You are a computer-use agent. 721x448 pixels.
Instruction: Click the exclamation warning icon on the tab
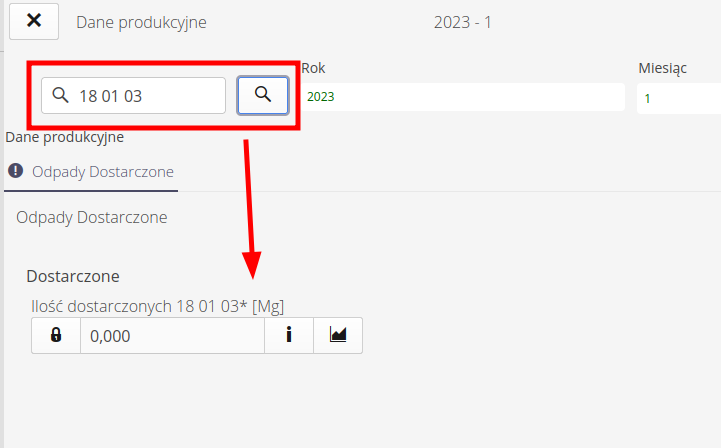pyautogui.click(x=16, y=171)
